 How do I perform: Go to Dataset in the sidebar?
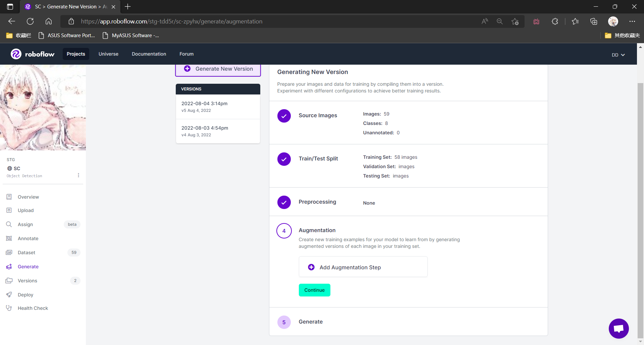tap(26, 253)
